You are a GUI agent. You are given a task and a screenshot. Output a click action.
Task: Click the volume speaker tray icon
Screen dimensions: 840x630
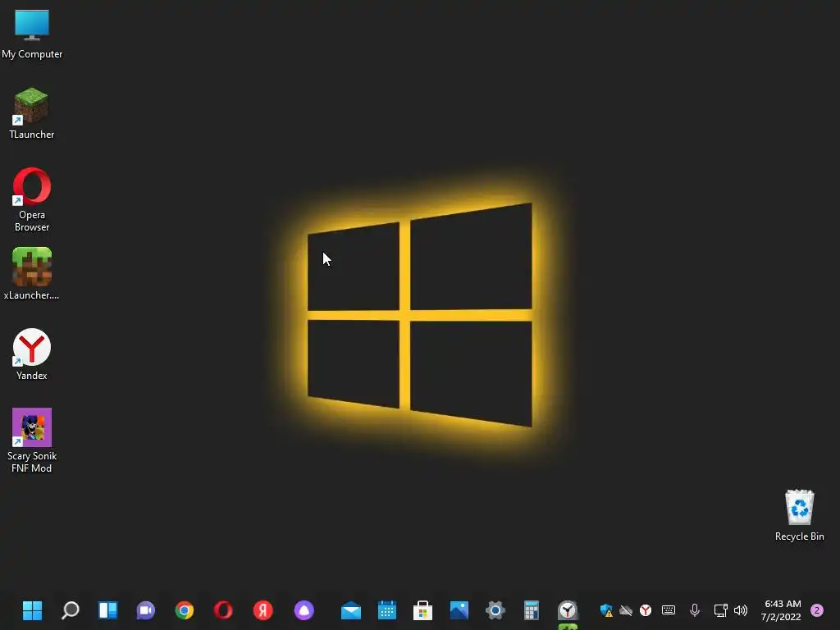pos(741,610)
